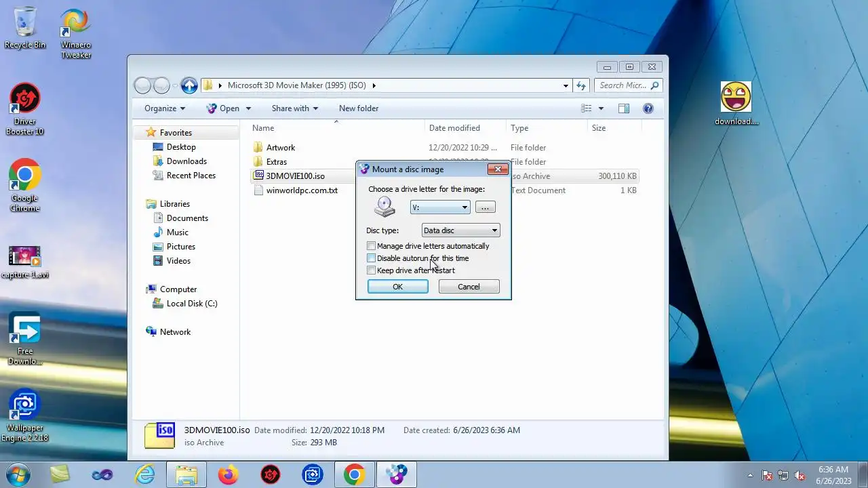Show hidden tray icons arrow
The image size is (868, 488).
click(x=750, y=475)
